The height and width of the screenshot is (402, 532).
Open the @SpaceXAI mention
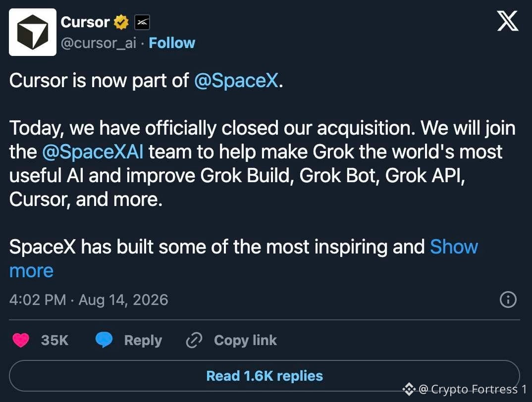click(x=93, y=151)
